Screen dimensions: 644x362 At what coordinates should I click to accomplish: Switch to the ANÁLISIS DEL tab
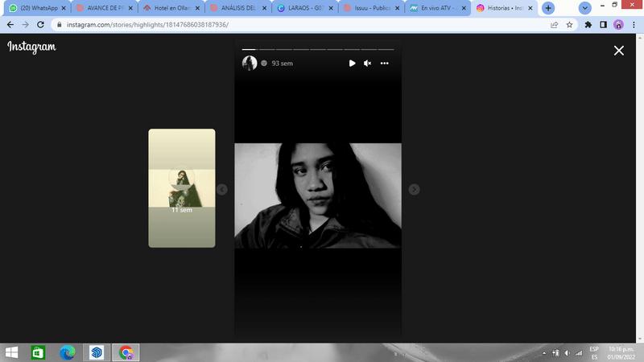[238, 8]
